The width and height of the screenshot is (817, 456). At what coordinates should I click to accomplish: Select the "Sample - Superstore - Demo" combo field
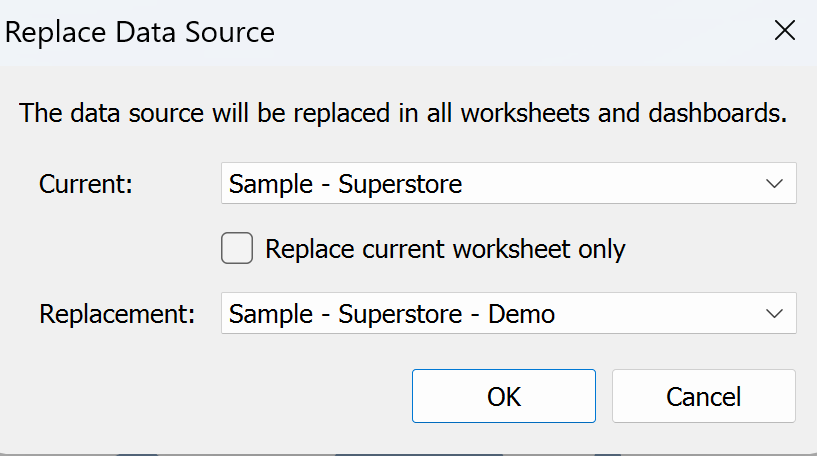pyautogui.click(x=392, y=314)
